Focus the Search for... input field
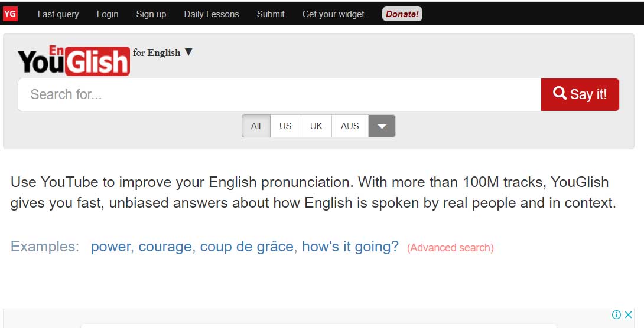The image size is (644, 328). [x=279, y=94]
